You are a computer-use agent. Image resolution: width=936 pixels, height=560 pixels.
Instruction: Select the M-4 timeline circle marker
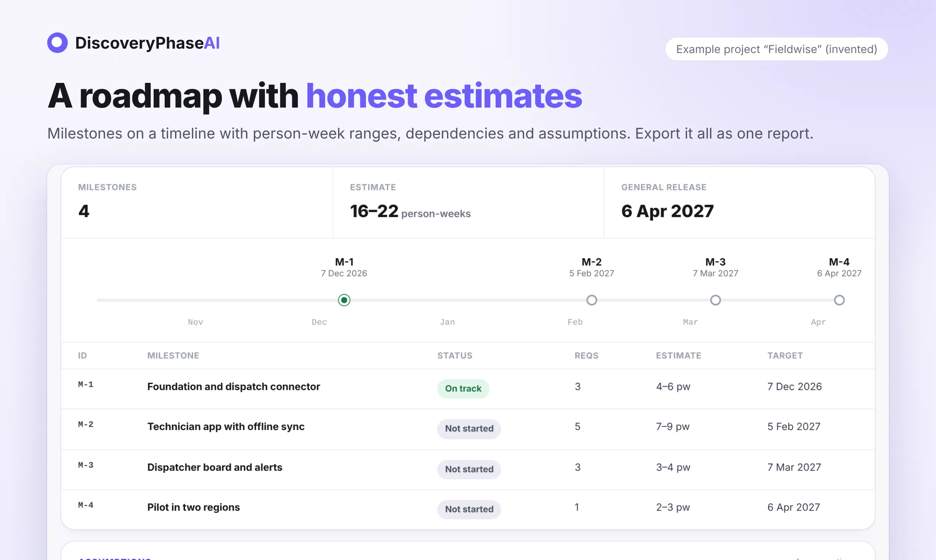pyautogui.click(x=839, y=300)
